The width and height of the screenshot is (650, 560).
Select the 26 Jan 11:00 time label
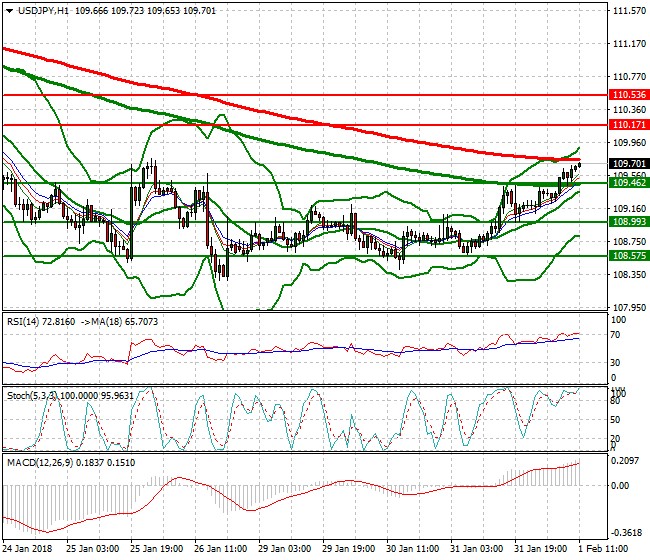pyautogui.click(x=221, y=549)
